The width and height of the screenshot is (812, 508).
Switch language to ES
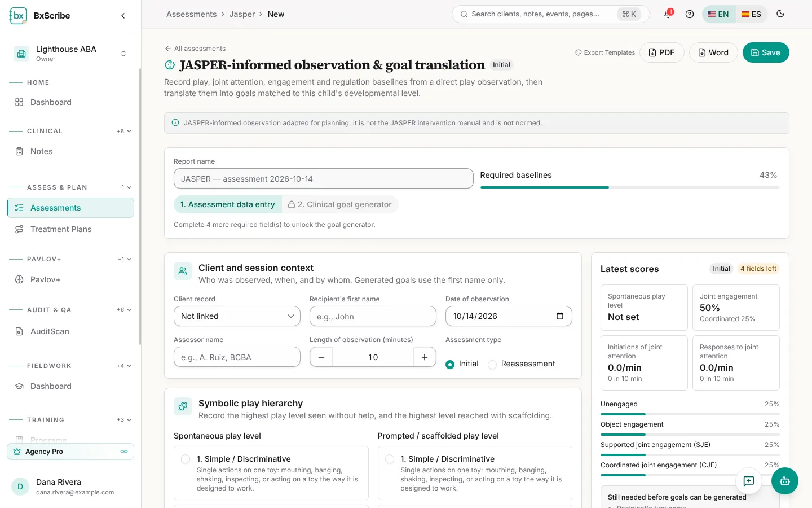751,14
